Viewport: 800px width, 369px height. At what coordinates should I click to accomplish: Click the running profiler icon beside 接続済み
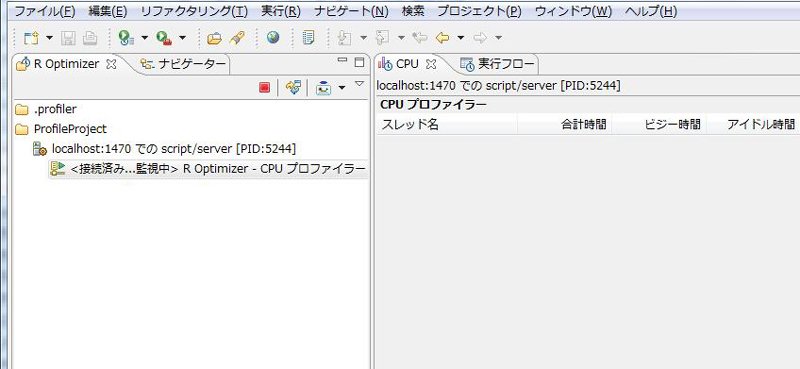click(58, 168)
